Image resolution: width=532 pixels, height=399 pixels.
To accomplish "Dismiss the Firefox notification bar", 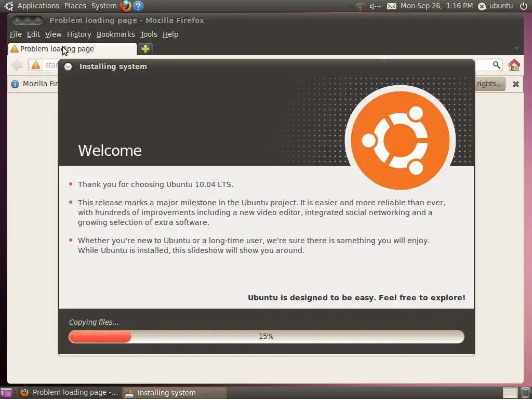I will [516, 84].
